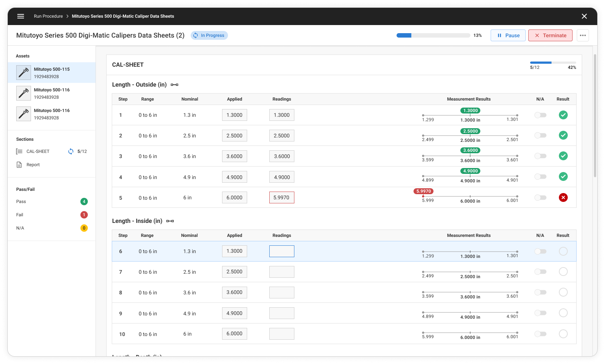Click the Readings field for step 7

282,272
